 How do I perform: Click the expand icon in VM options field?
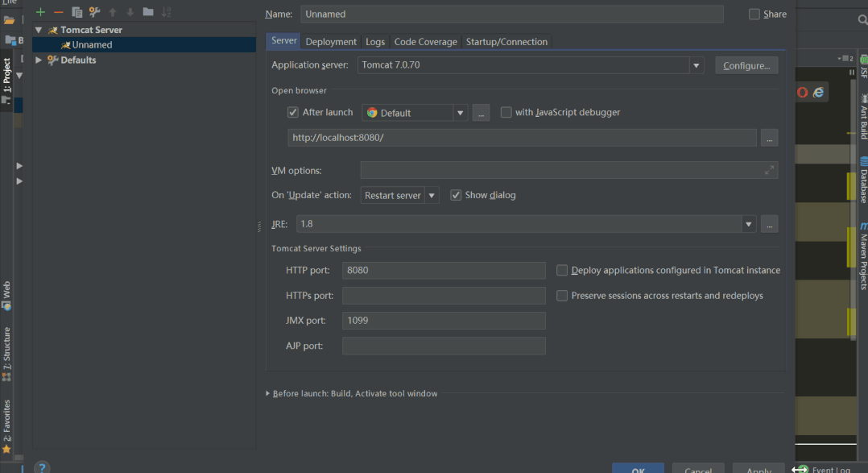[x=769, y=171]
